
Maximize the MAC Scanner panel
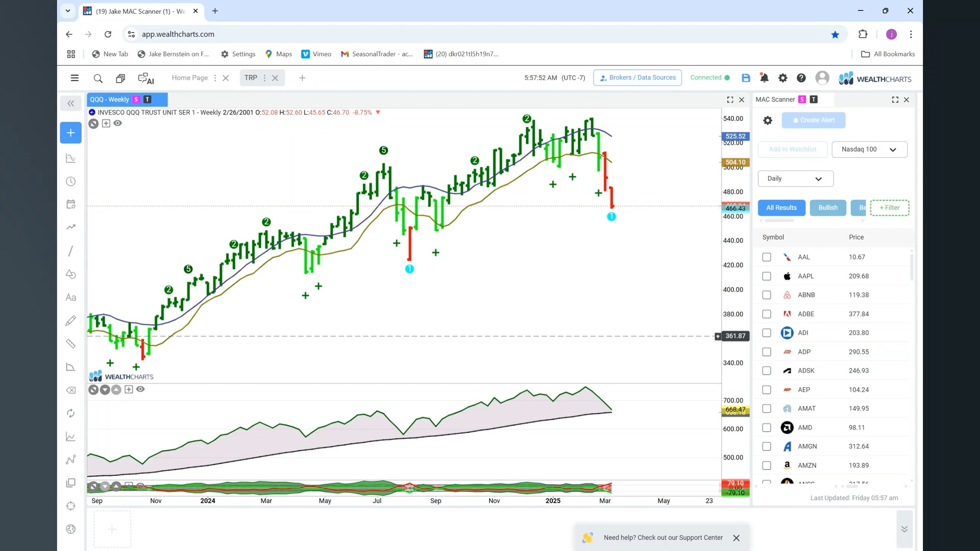pos(895,100)
